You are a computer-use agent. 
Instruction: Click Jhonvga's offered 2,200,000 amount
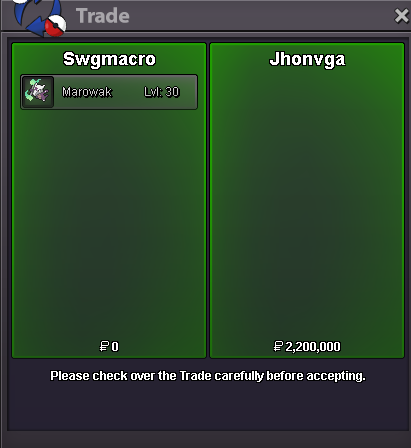coord(313,347)
